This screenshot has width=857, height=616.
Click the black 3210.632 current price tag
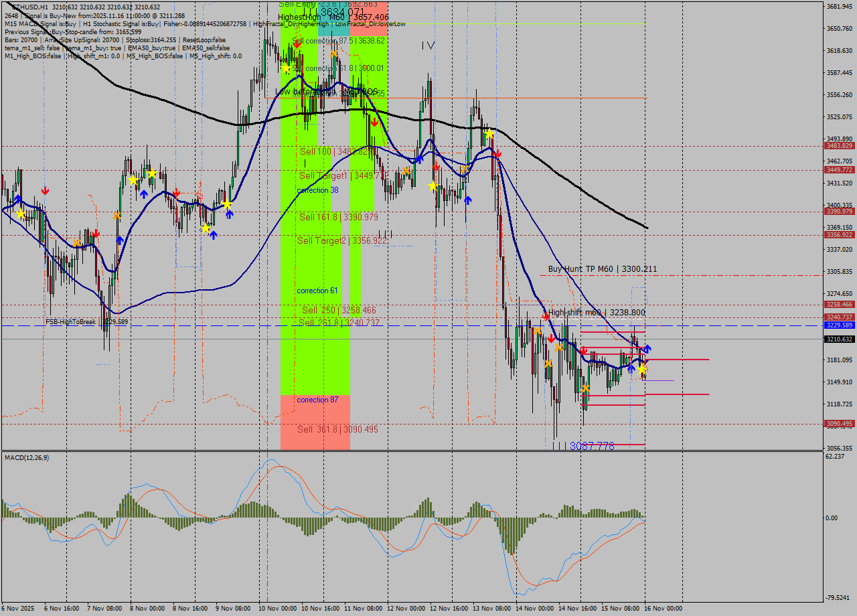click(839, 339)
